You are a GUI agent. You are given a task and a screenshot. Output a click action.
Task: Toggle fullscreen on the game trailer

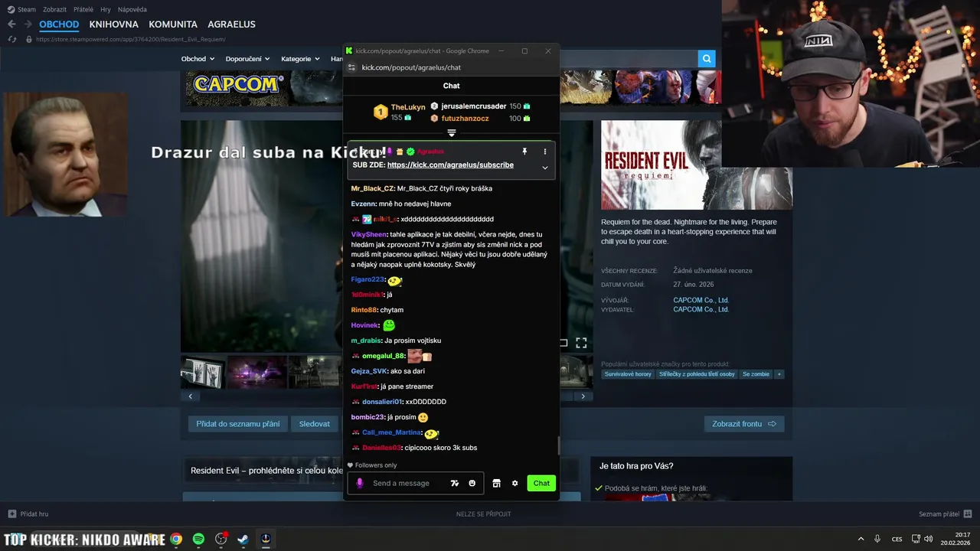coord(581,343)
